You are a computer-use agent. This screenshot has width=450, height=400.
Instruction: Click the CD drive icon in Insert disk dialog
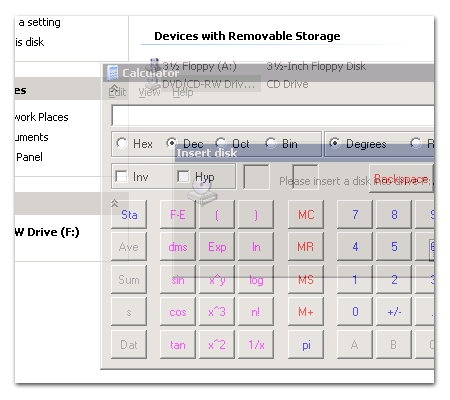coord(202,191)
